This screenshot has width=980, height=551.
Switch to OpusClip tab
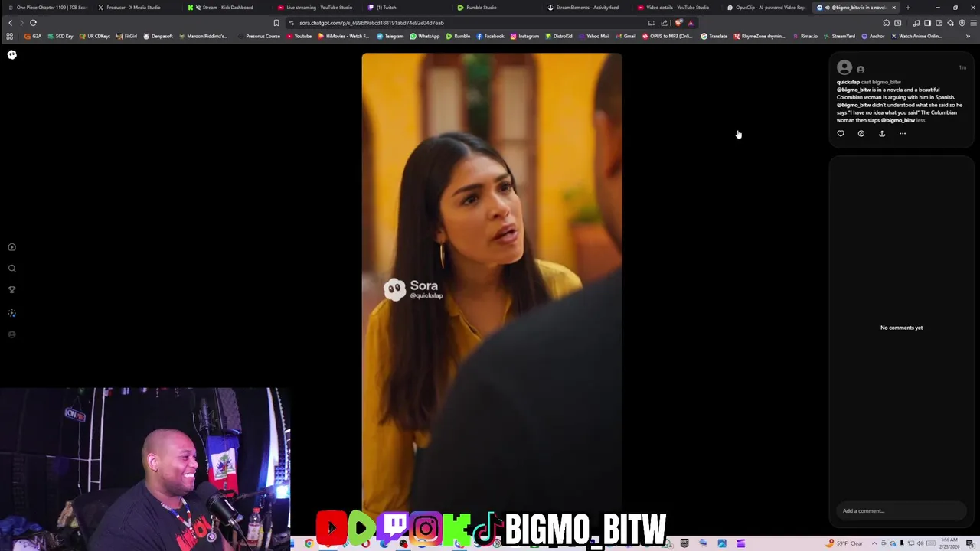pyautogui.click(x=766, y=8)
